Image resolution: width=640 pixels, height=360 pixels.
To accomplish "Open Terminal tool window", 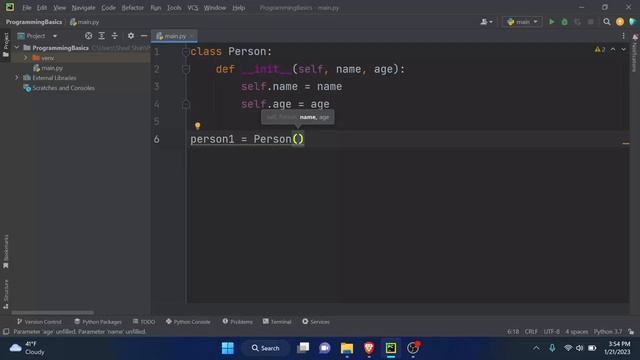I will [277, 322].
